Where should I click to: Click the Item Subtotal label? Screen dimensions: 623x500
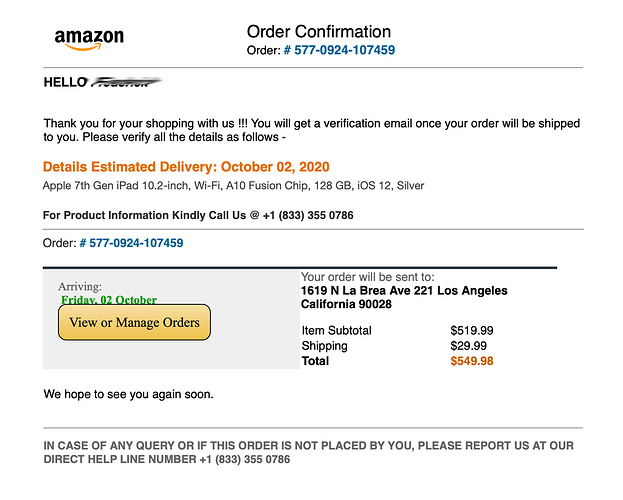[336, 330]
